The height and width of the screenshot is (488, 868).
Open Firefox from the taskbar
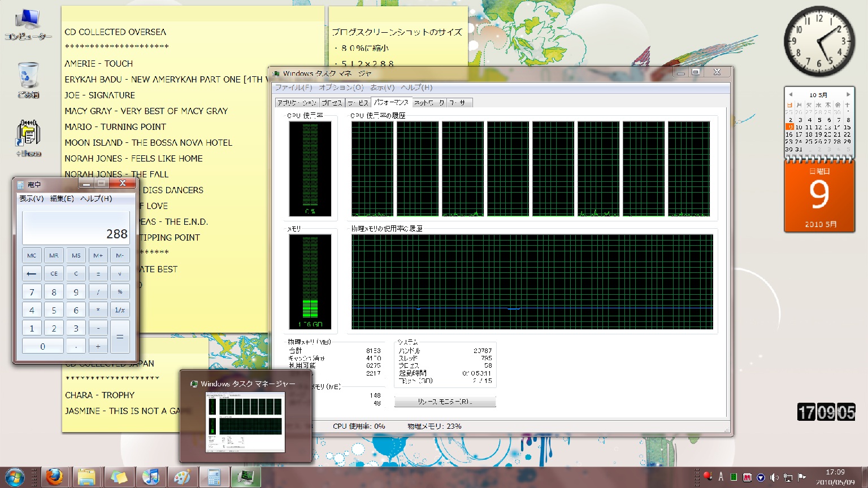(x=54, y=477)
